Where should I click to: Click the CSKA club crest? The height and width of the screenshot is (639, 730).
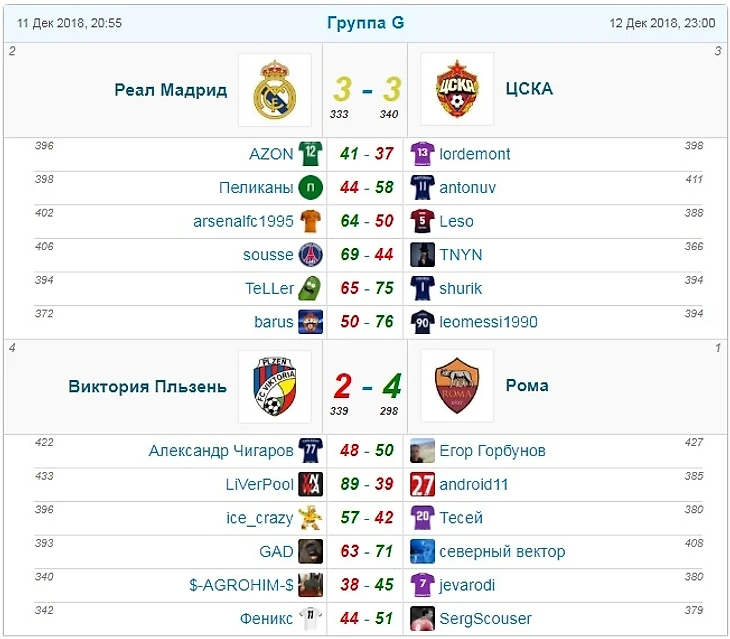coord(457,90)
